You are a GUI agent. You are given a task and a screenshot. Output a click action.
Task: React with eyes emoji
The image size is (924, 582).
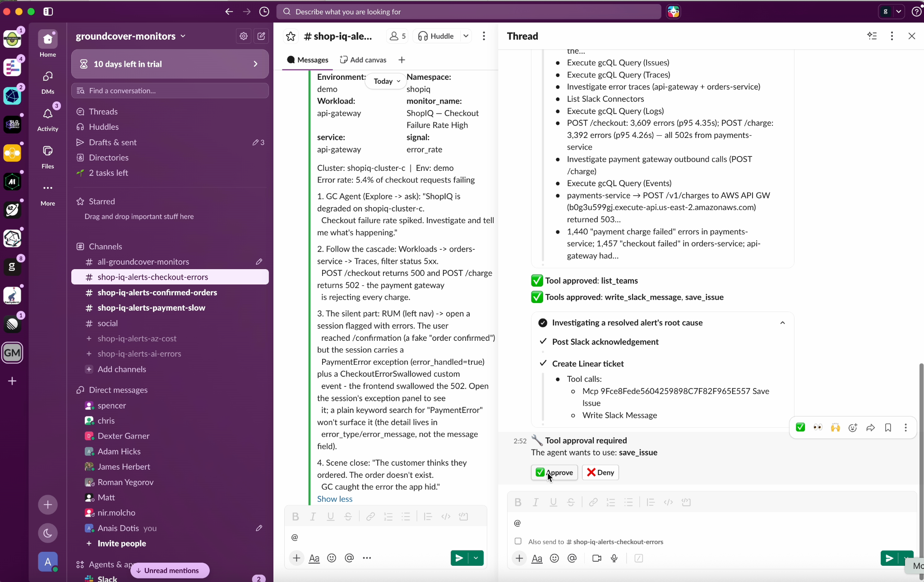click(818, 427)
